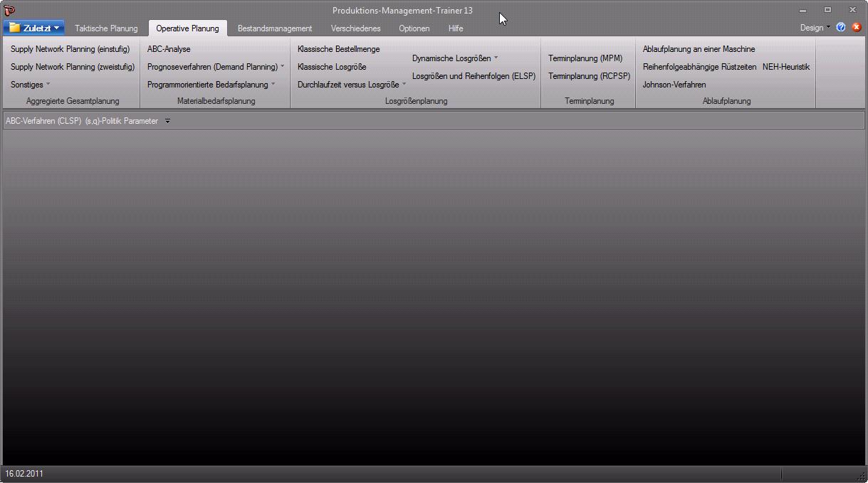Expand the Design dropdown

tap(815, 28)
